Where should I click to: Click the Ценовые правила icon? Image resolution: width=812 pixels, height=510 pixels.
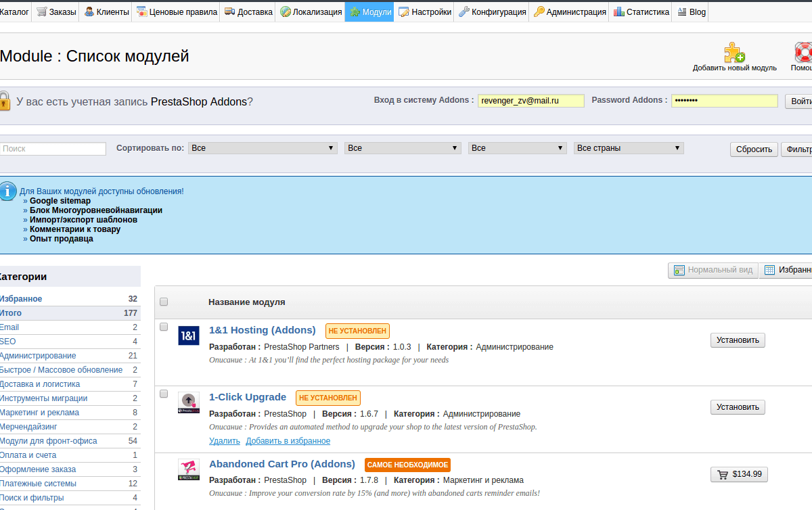coord(141,11)
